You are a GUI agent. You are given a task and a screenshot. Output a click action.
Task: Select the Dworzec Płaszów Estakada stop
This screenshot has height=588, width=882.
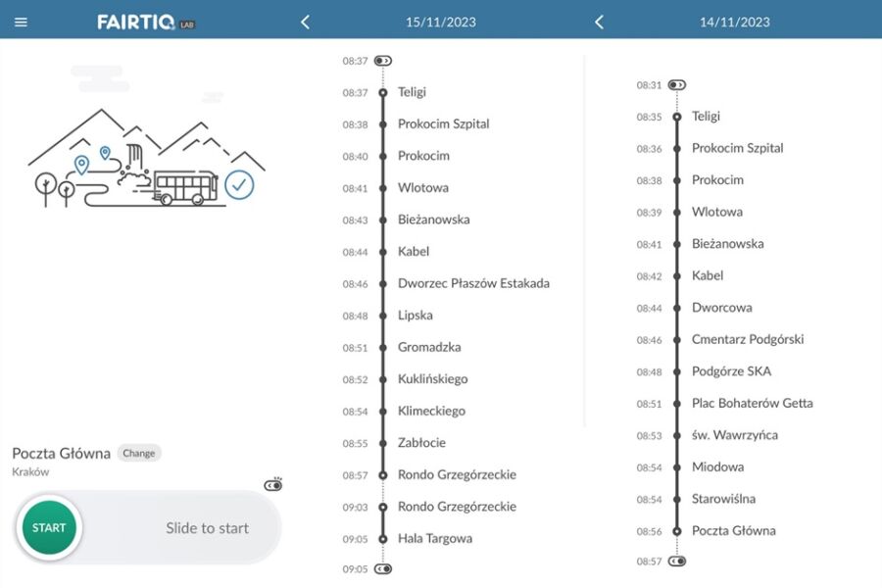tap(473, 283)
